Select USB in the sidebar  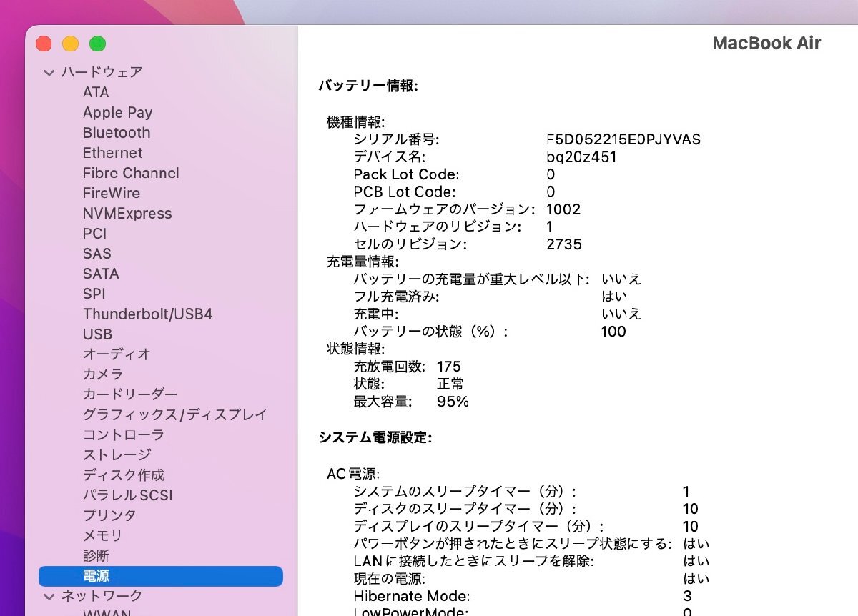pyautogui.click(x=97, y=334)
